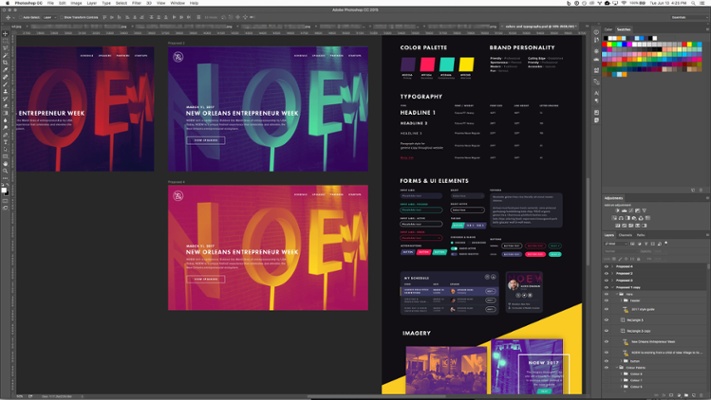Open the Apple menu
This screenshot has height=400, width=711.
tap(7, 3)
